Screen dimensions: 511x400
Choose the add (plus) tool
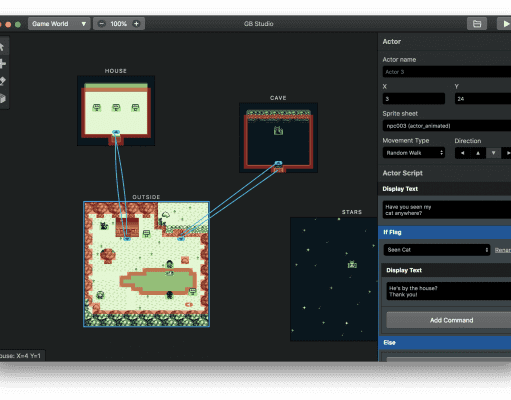click(2, 64)
